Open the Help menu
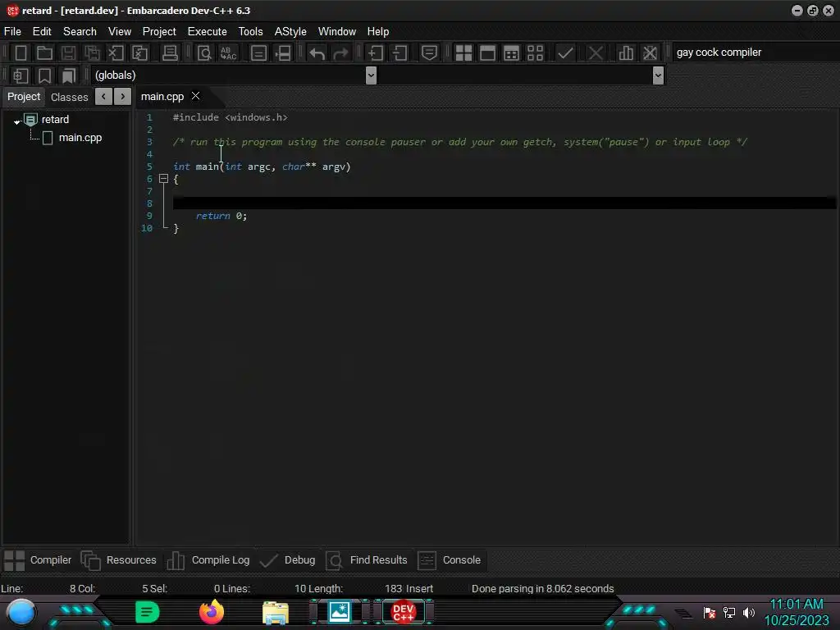The image size is (840, 630). click(378, 32)
